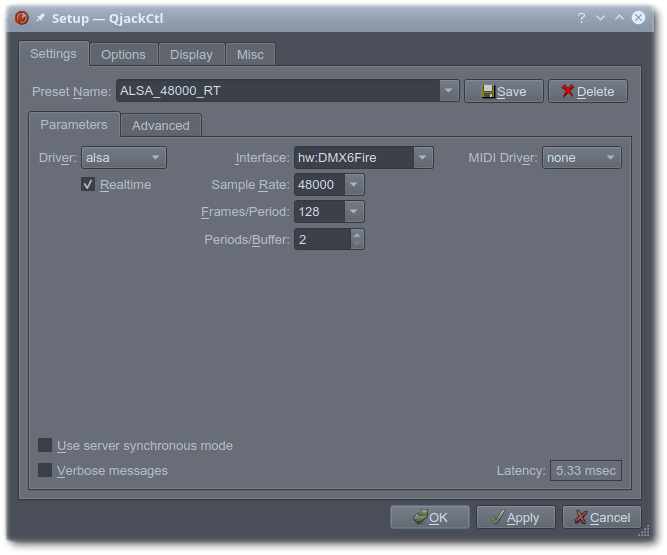This screenshot has height=555, width=667.
Task: Click the Latency label
Action: (521, 470)
